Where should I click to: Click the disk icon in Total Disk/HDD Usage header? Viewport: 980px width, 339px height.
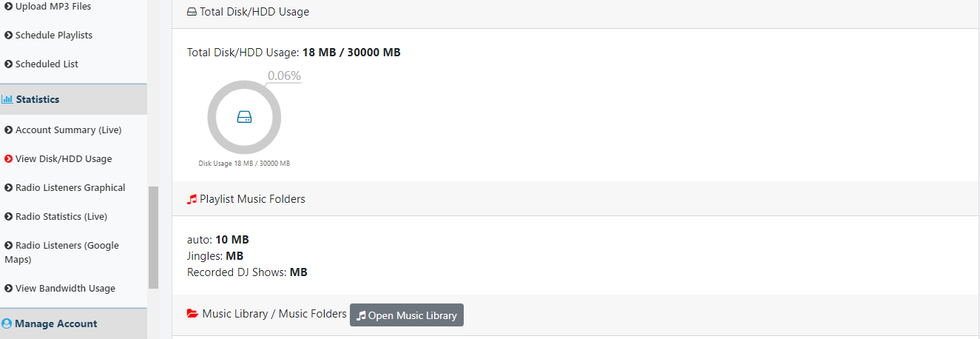[x=192, y=12]
